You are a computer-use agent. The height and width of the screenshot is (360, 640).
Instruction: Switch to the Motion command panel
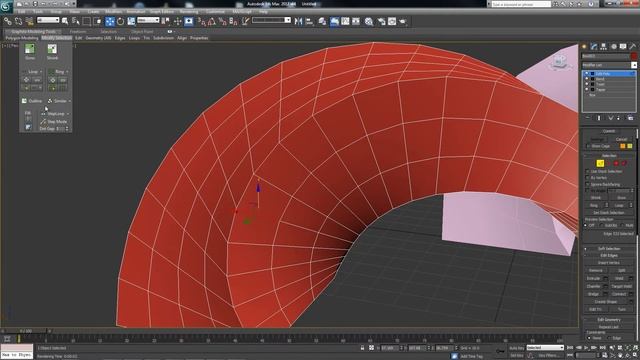click(613, 47)
